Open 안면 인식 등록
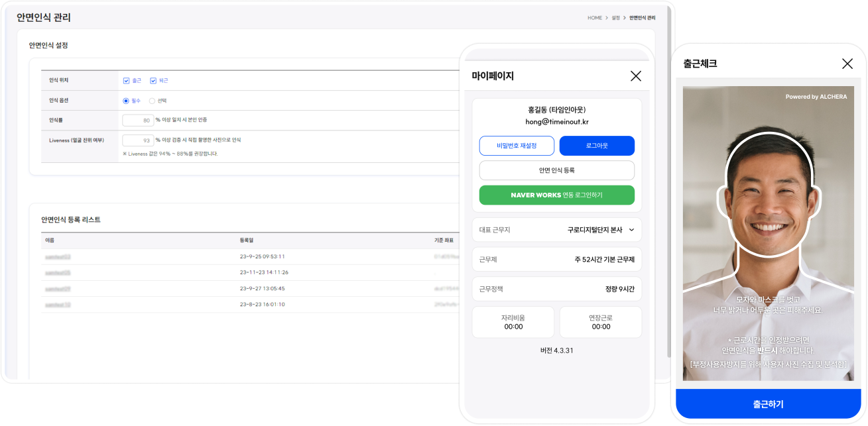 [x=556, y=170]
